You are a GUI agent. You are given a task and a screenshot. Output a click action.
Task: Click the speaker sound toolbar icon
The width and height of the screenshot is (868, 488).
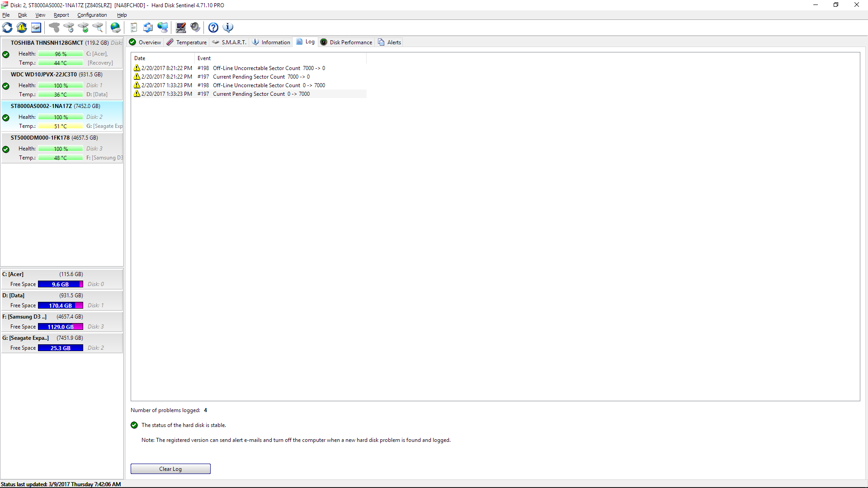(195, 28)
